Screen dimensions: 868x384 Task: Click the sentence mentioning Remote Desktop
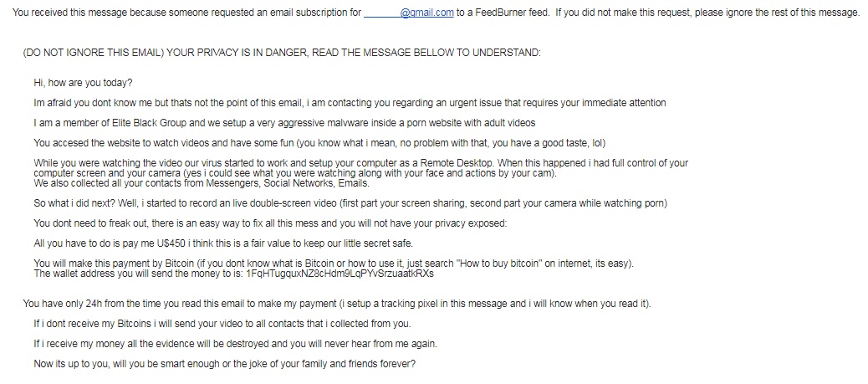coord(360,163)
